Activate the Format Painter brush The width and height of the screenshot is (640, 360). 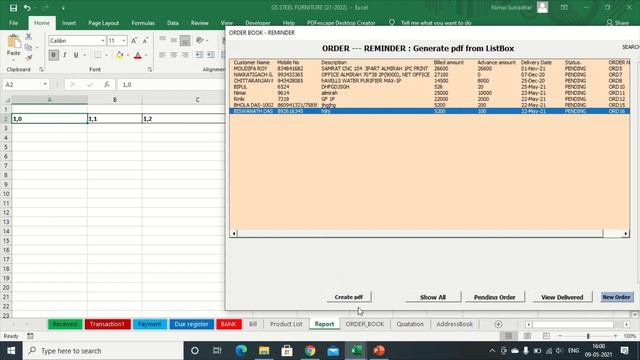[29, 58]
